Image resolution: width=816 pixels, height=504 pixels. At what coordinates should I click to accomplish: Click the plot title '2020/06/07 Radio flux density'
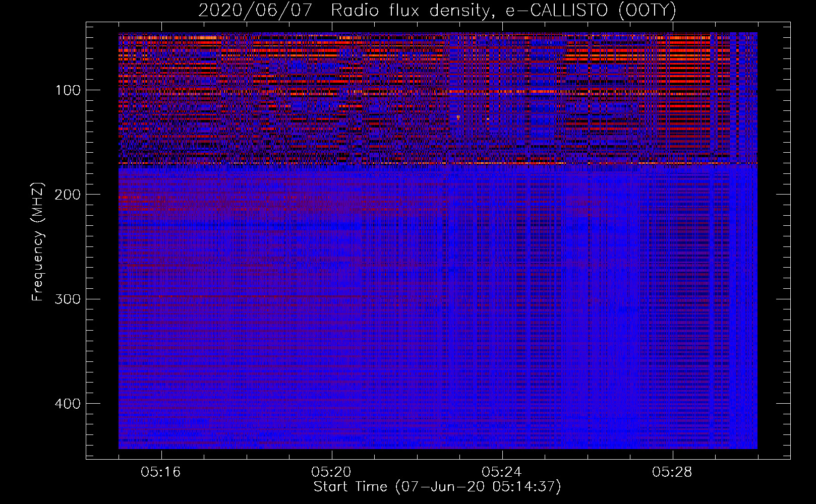437,11
